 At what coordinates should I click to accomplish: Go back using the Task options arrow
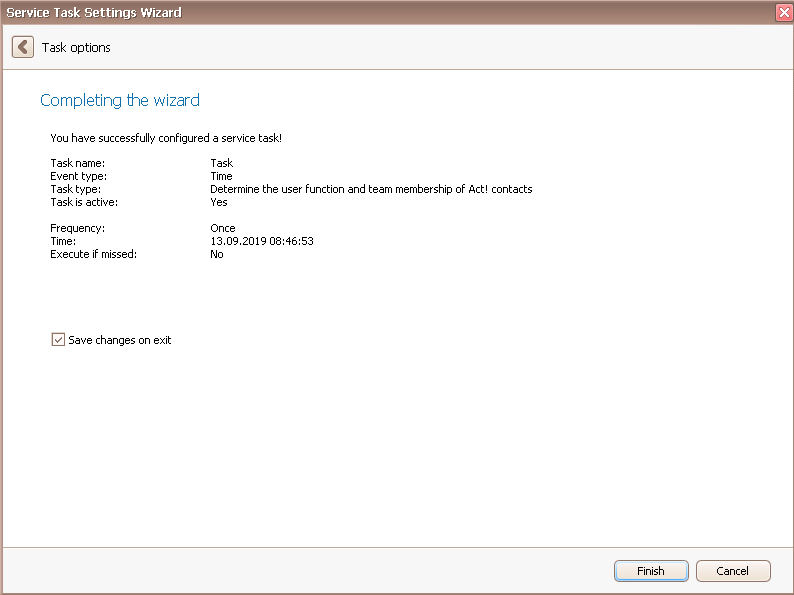(x=23, y=47)
